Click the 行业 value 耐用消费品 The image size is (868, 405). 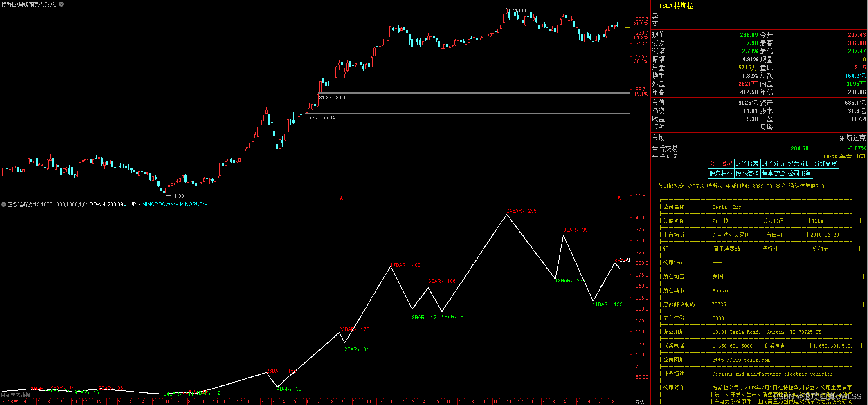tap(726, 249)
